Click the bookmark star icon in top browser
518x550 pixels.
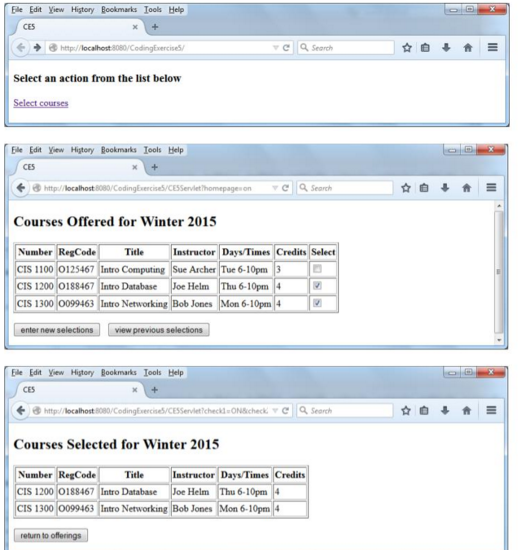tap(407, 48)
